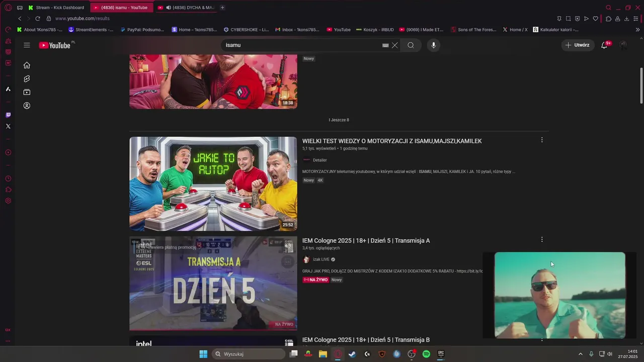Start voice search with the microphone

434,45
